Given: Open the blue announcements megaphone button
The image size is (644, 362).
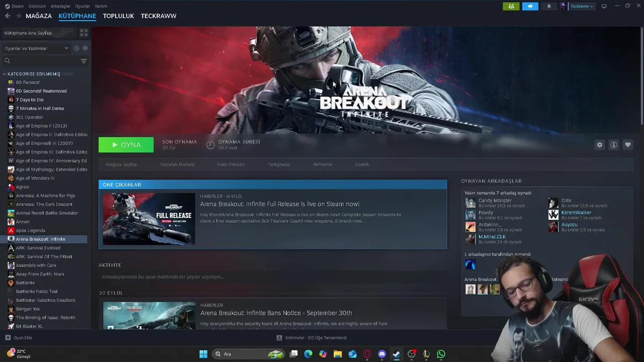Looking at the screenshot, I should click(530, 6).
